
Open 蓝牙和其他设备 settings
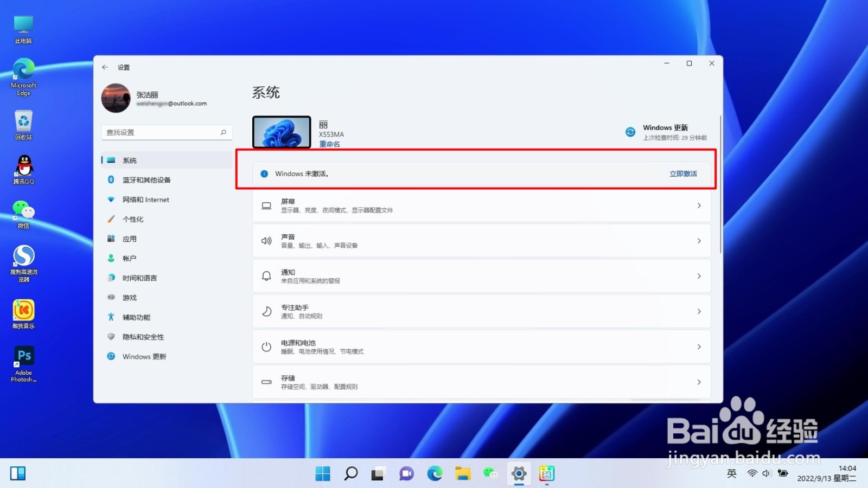click(x=167, y=180)
